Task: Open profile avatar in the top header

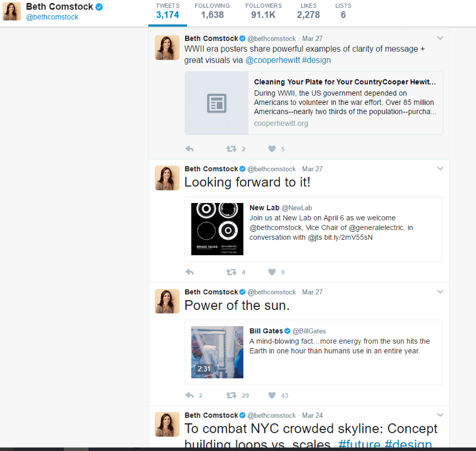Action: tap(12, 11)
